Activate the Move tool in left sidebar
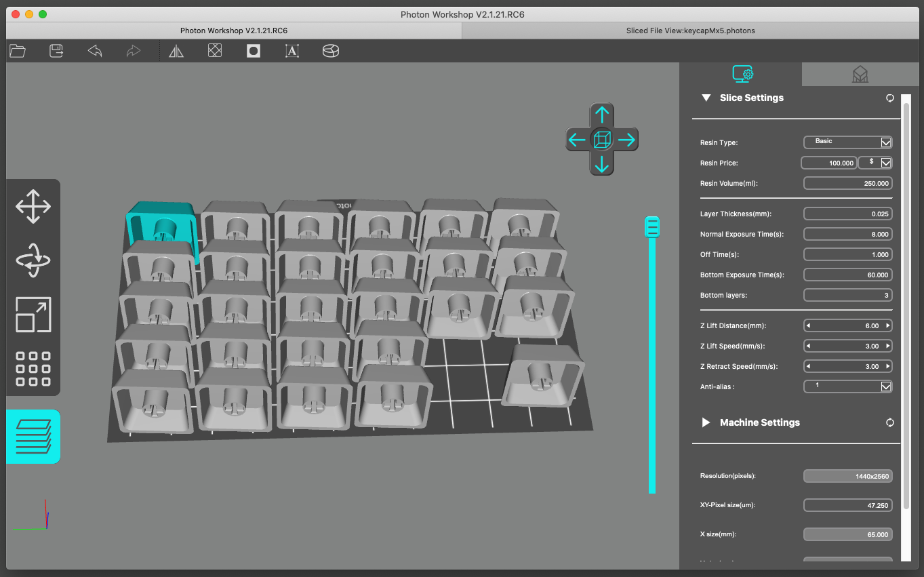This screenshot has width=924, height=577. click(33, 207)
